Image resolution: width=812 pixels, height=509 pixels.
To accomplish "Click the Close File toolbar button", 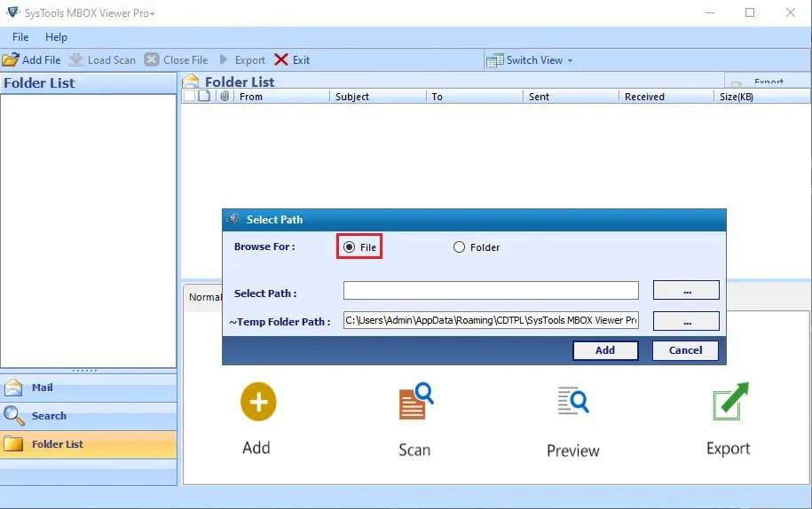I will click(x=176, y=60).
